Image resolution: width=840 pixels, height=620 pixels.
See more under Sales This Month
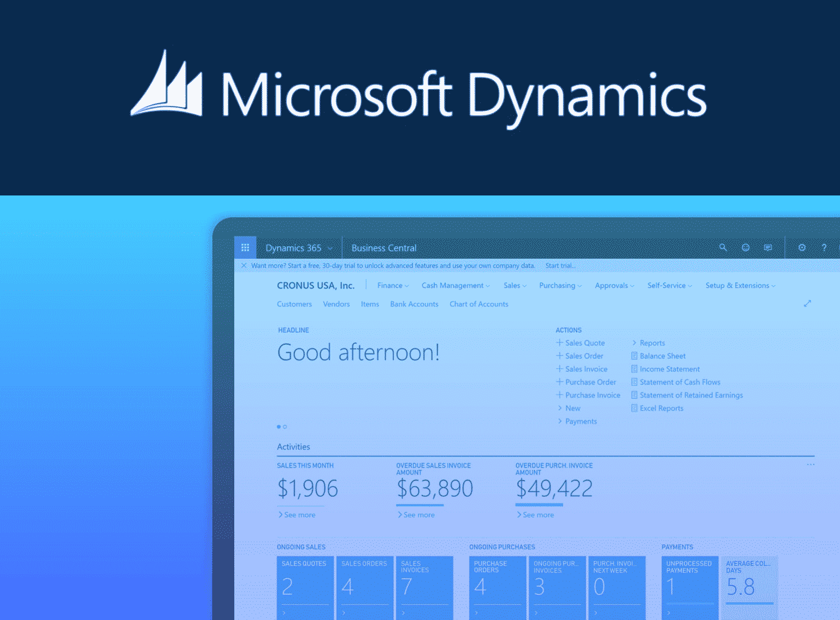[296, 515]
